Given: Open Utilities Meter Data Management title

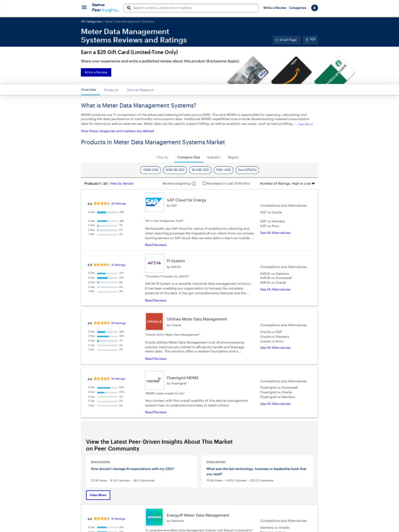Looking at the screenshot, I should tap(197, 320).
